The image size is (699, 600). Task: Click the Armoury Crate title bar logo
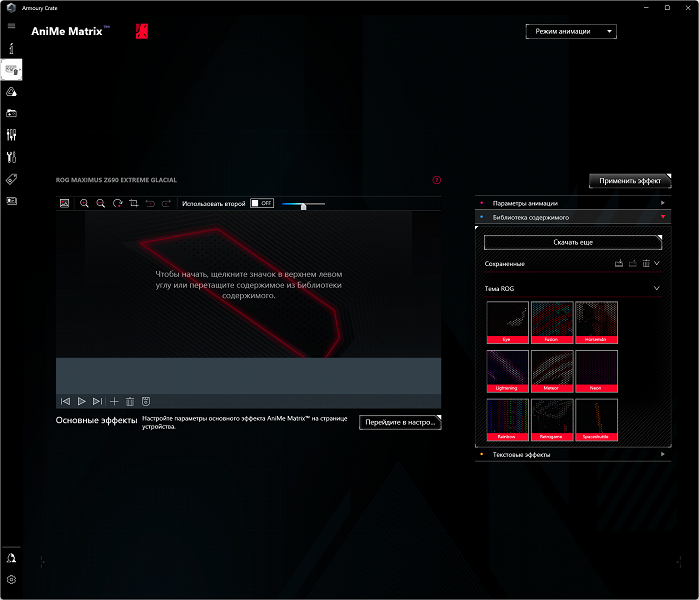pyautogui.click(x=12, y=8)
